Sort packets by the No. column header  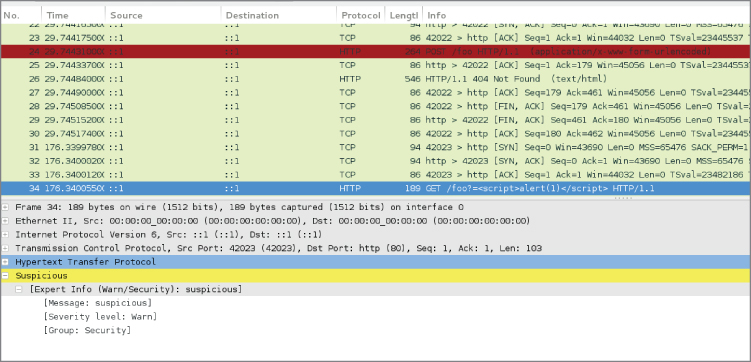(x=21, y=15)
